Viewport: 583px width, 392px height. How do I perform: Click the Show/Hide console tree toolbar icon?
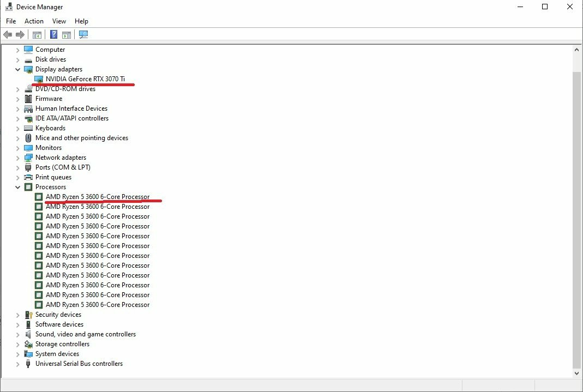37,35
